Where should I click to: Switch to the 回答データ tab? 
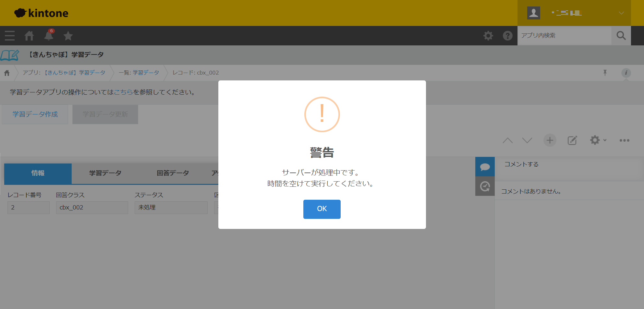coord(173,173)
